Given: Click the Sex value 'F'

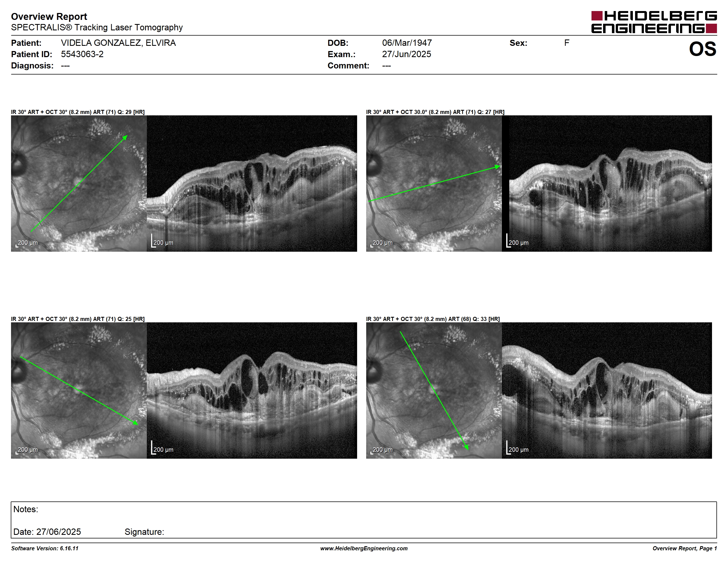Looking at the screenshot, I should point(567,43).
